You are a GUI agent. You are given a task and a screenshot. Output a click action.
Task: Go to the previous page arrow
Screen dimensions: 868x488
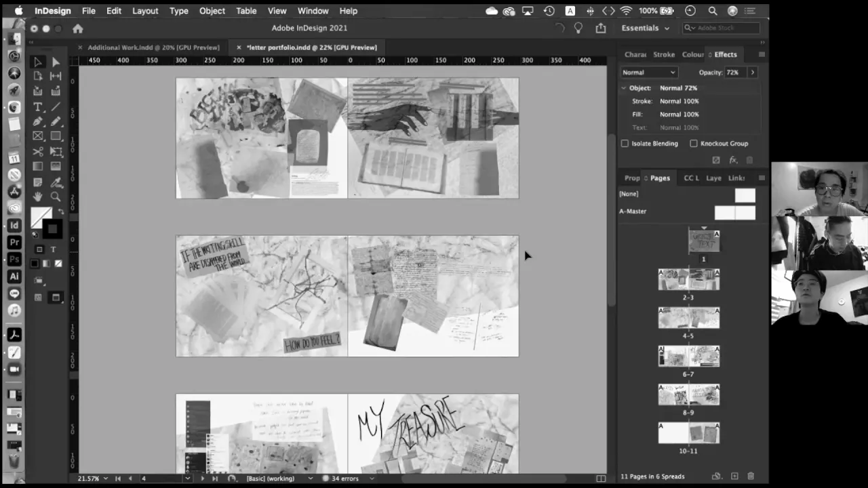coord(130,479)
